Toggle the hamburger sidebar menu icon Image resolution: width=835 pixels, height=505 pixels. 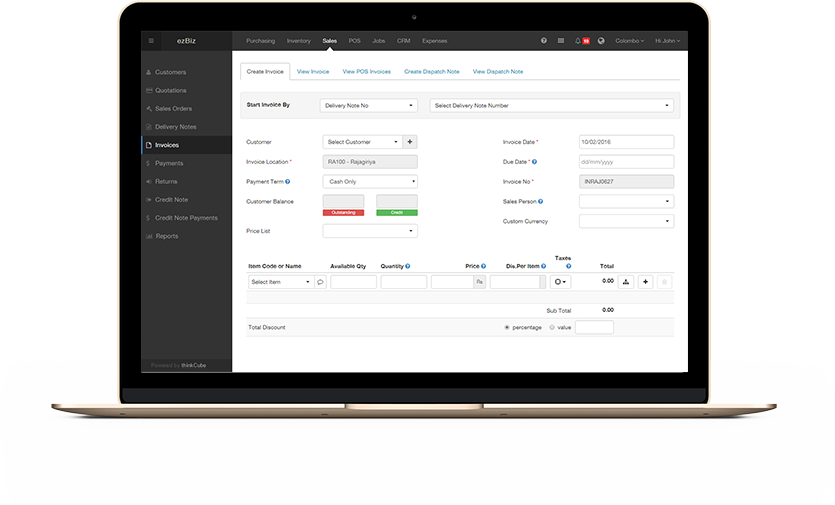tap(151, 40)
